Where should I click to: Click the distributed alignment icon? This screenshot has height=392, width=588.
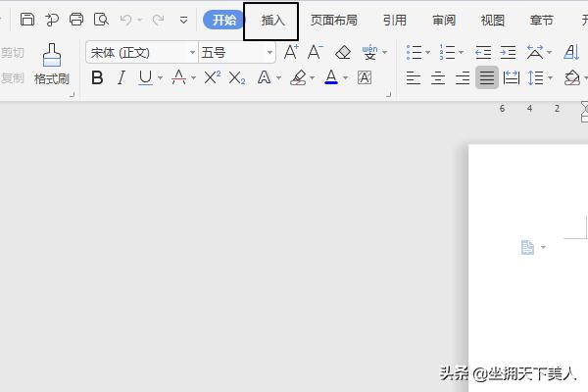coord(512,77)
